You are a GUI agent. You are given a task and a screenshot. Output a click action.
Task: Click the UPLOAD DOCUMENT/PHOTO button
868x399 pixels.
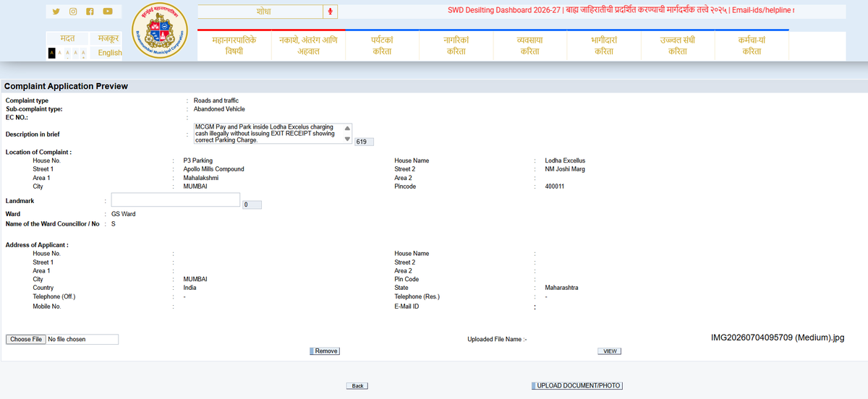coord(577,386)
